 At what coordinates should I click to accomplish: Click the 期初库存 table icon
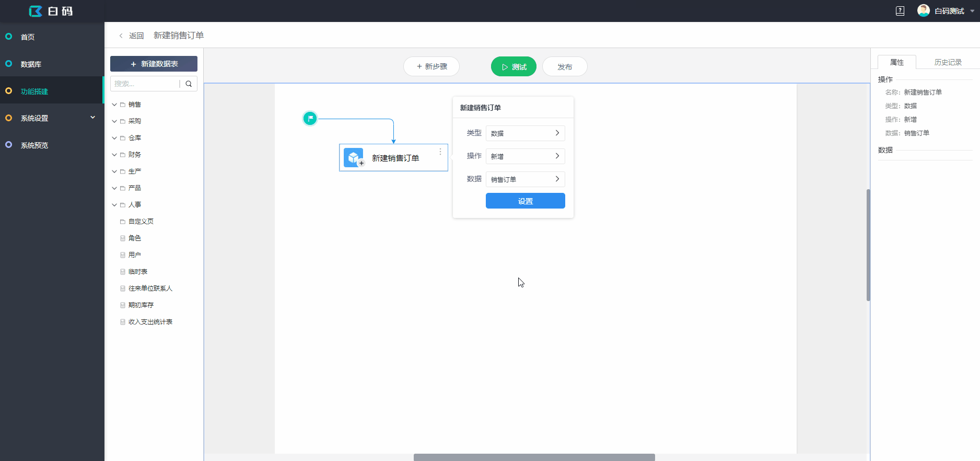(123, 305)
